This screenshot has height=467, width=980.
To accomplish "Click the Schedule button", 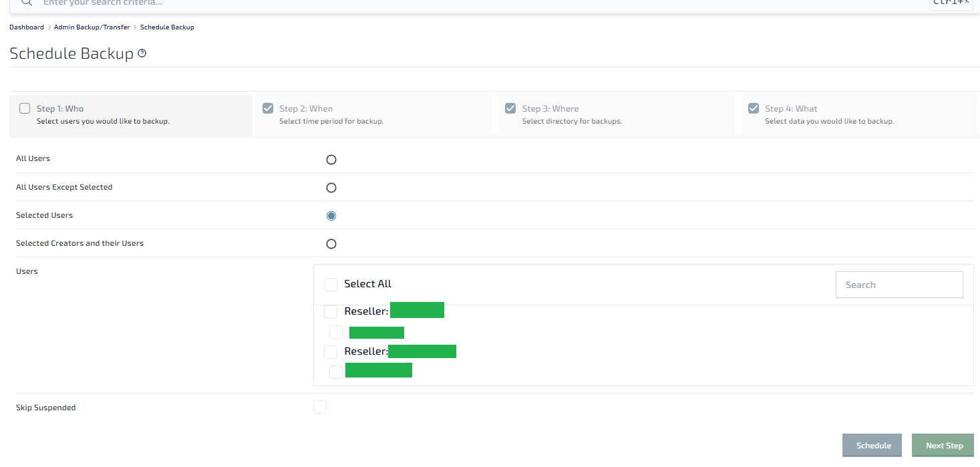I will [x=873, y=446].
